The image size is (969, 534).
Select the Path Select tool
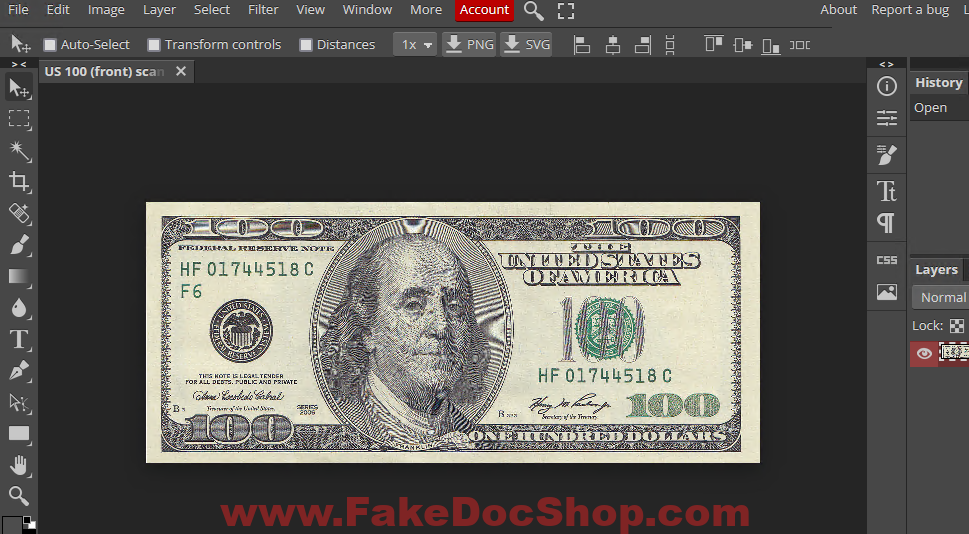point(19,403)
